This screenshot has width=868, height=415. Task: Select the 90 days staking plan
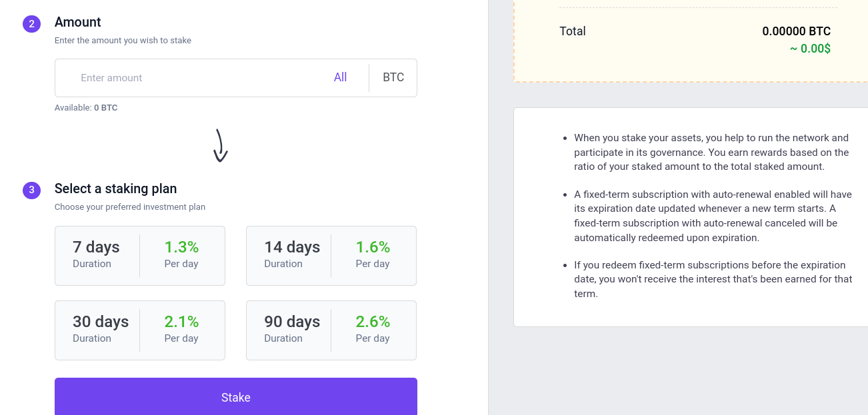click(x=331, y=330)
